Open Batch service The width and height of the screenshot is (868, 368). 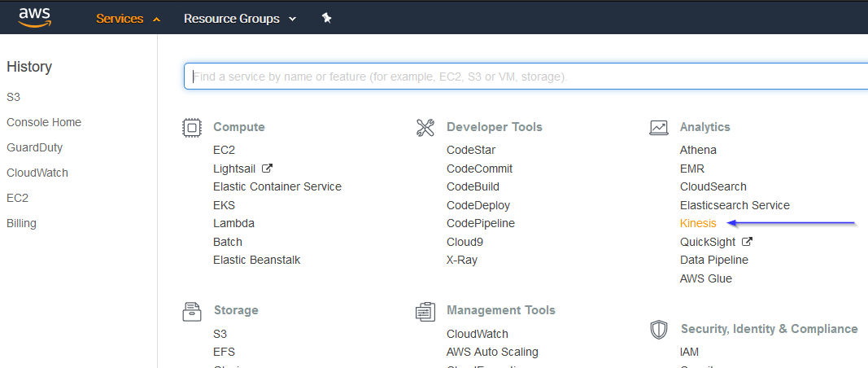228,242
